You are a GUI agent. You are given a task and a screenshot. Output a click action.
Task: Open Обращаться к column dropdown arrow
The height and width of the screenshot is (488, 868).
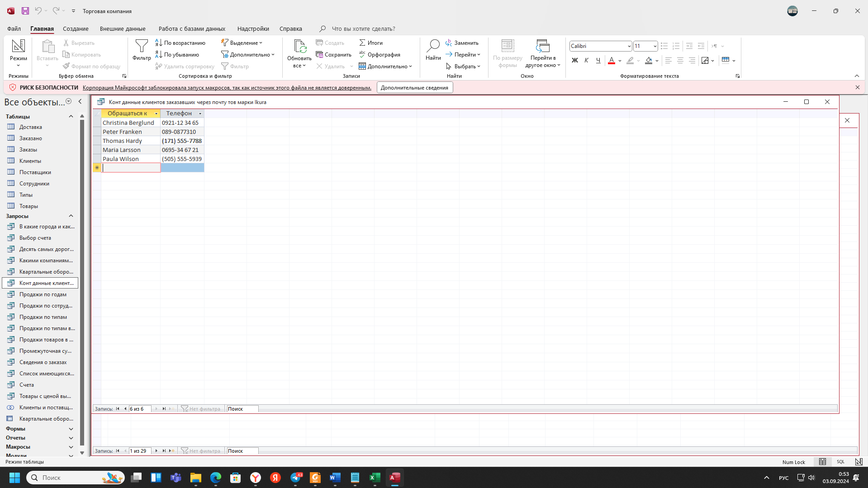point(156,114)
